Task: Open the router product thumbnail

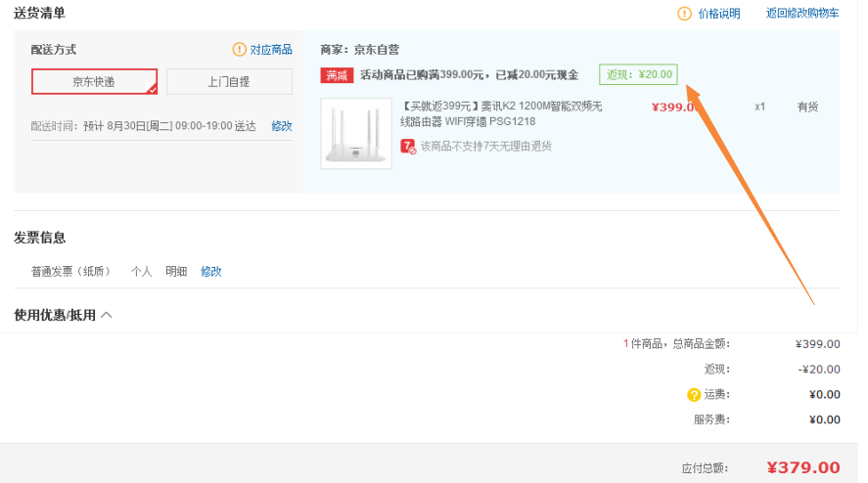Action: (356, 133)
